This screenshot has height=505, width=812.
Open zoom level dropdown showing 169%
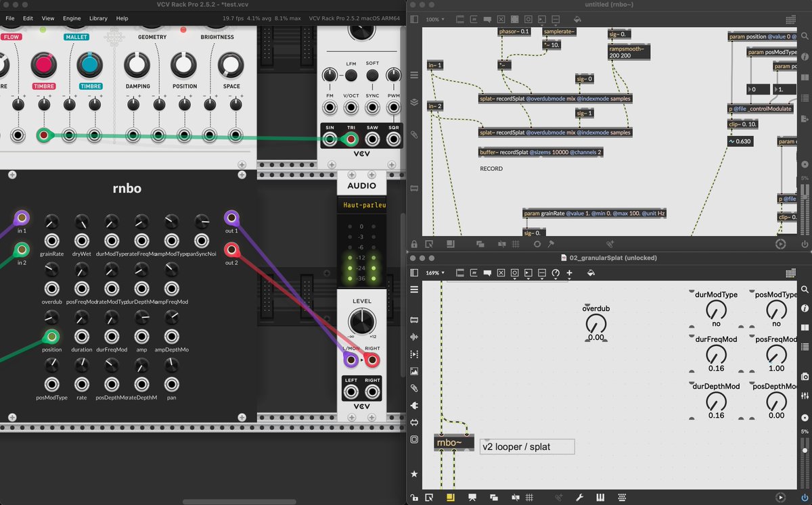coord(436,273)
